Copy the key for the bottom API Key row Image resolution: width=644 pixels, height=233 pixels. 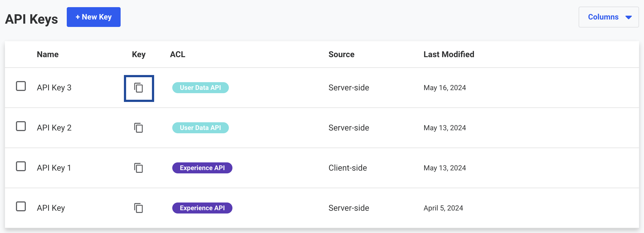pos(138,208)
